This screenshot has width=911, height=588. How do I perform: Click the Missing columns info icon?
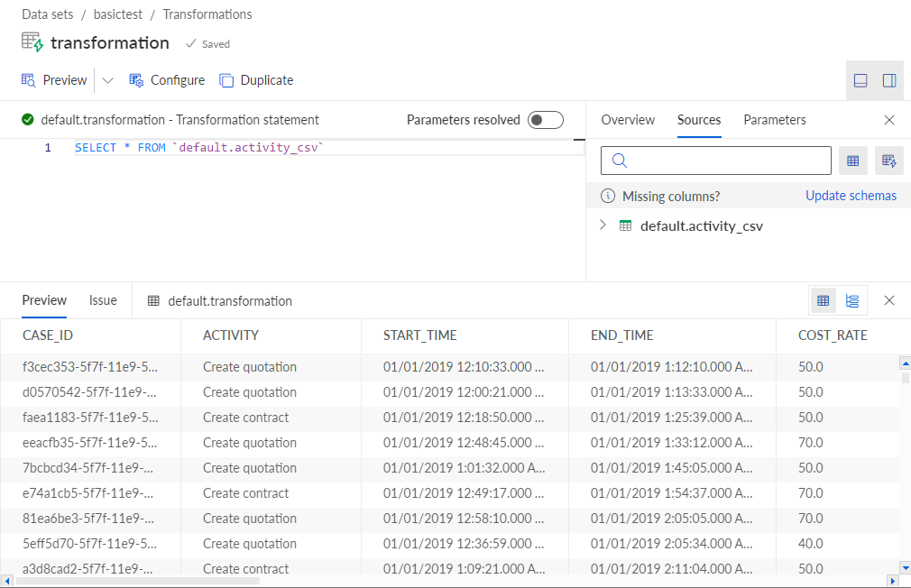[608, 196]
